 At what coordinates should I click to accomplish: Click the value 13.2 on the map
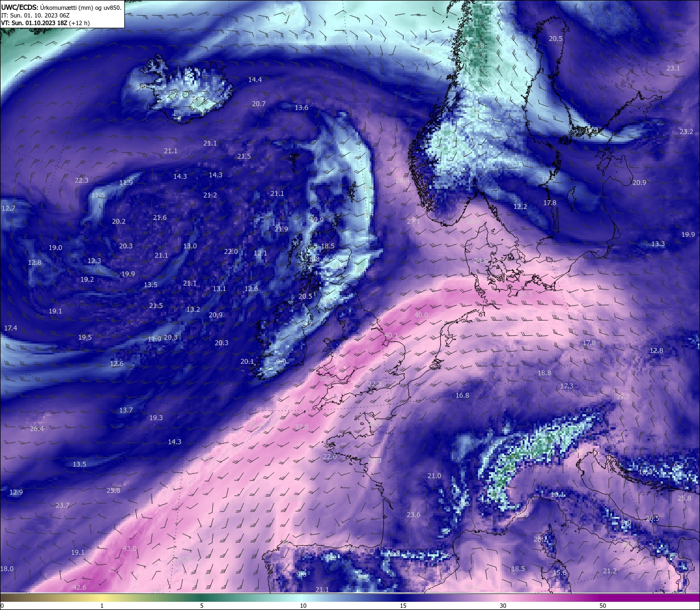[193, 310]
